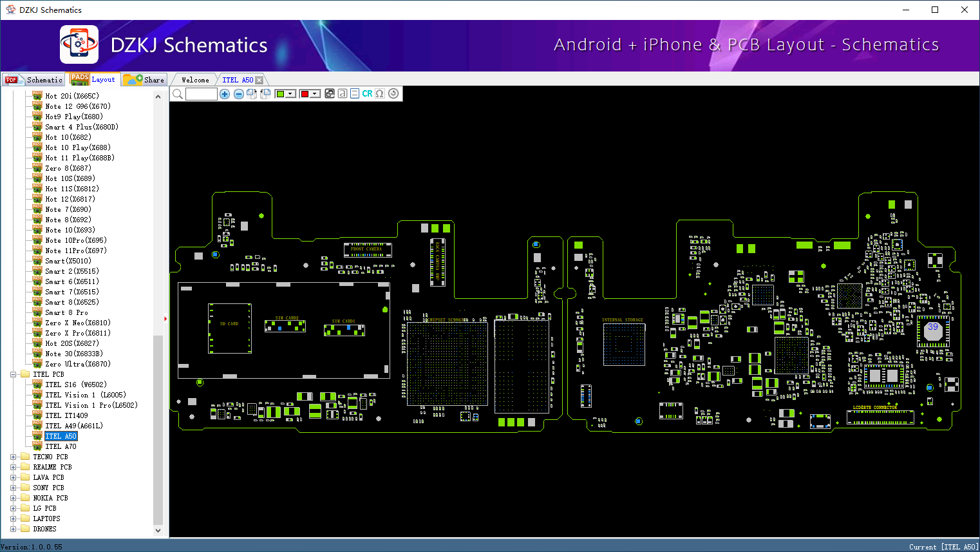Click the ITEL PCB folder icon
980x552 pixels.
pyautogui.click(x=25, y=374)
